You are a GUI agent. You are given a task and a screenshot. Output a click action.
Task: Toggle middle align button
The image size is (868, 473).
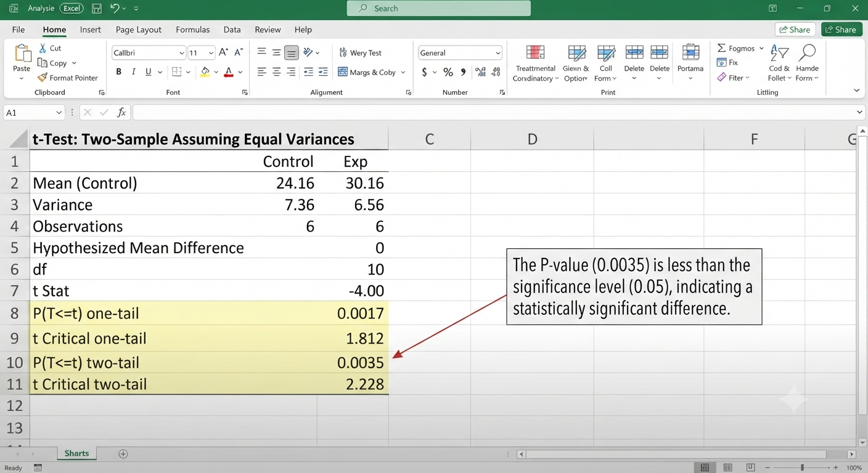[277, 52]
